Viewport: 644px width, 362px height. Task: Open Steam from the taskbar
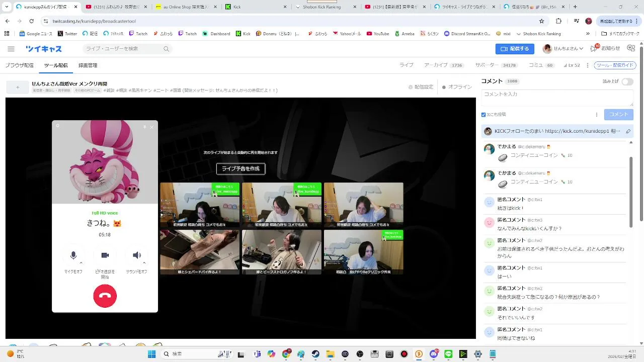pos(315,354)
